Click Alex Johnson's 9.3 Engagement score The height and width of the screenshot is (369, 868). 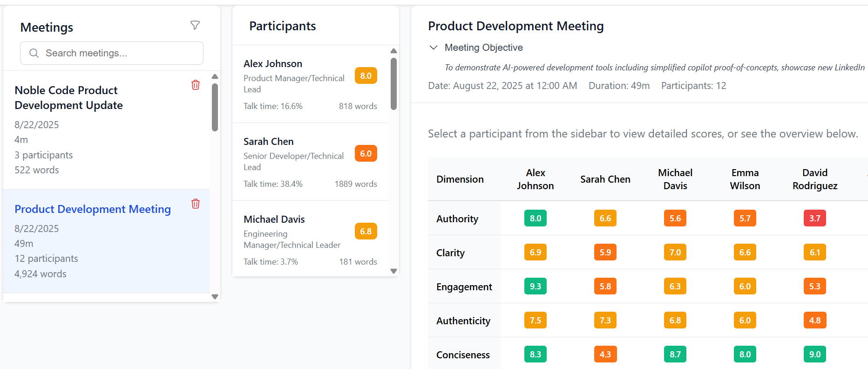pyautogui.click(x=535, y=287)
